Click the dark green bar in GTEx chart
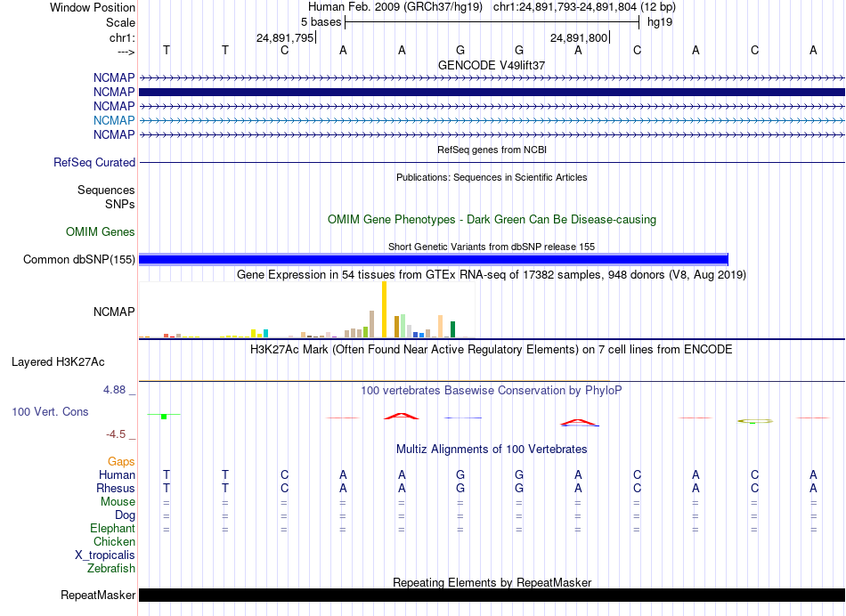Viewport: 846px width, 616px height. (x=452, y=329)
